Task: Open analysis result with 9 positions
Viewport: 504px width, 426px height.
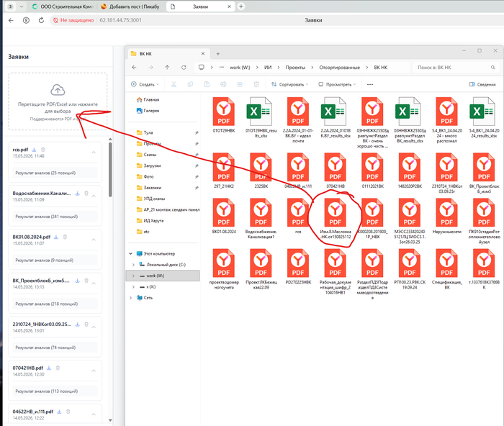Action: [55, 260]
